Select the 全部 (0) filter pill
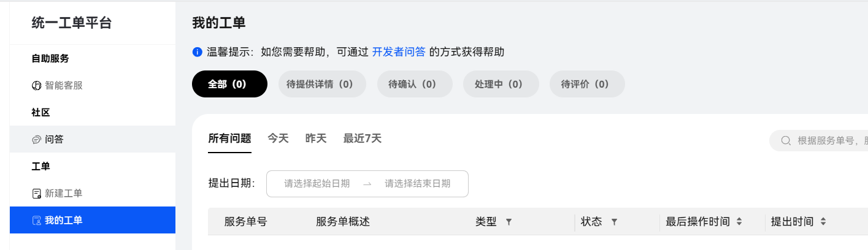The height and width of the screenshot is (250, 868). click(229, 84)
